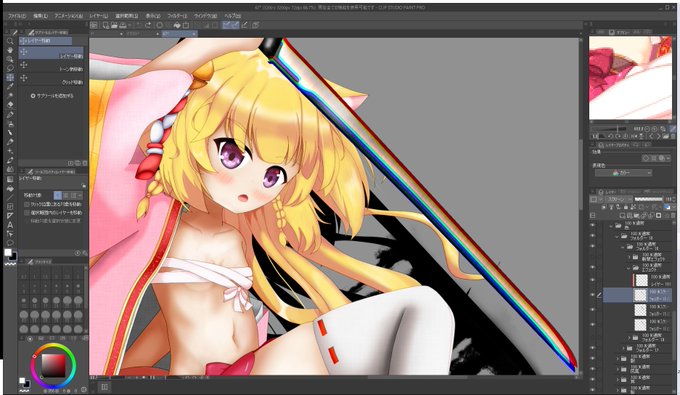Image resolution: width=680 pixels, height=395 pixels.
Task: Click the main drawing color swatch
Action: pyautogui.click(x=8, y=252)
